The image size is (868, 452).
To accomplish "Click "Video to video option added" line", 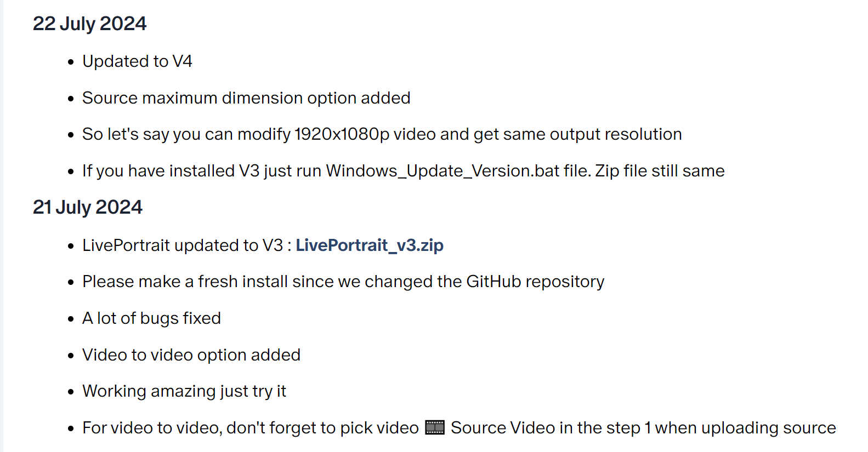I will 191,355.
